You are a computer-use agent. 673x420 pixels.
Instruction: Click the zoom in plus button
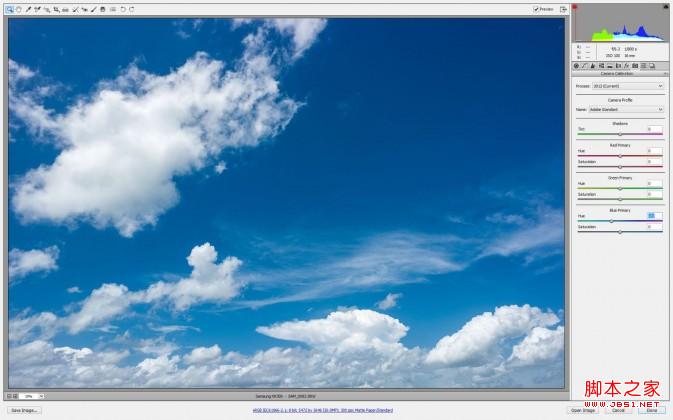point(15,396)
